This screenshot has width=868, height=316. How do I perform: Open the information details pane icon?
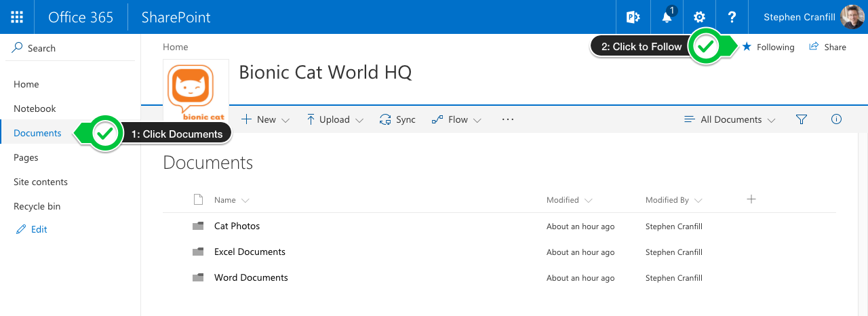pyautogui.click(x=836, y=119)
